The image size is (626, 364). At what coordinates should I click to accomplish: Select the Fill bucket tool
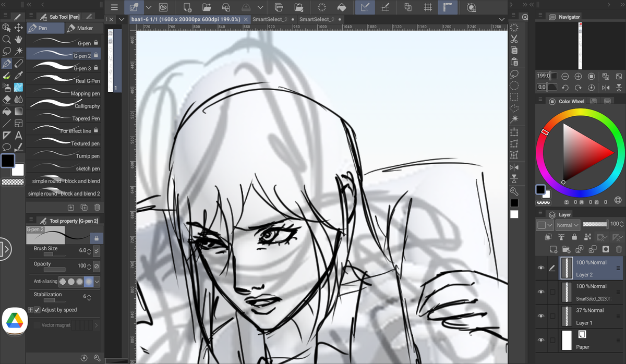coord(7,111)
